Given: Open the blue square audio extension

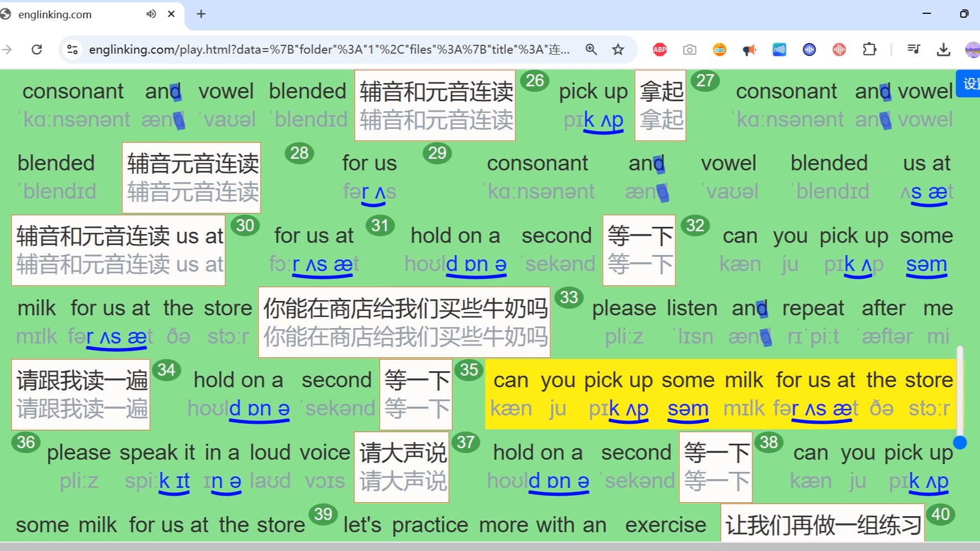Looking at the screenshot, I should coord(779,49).
